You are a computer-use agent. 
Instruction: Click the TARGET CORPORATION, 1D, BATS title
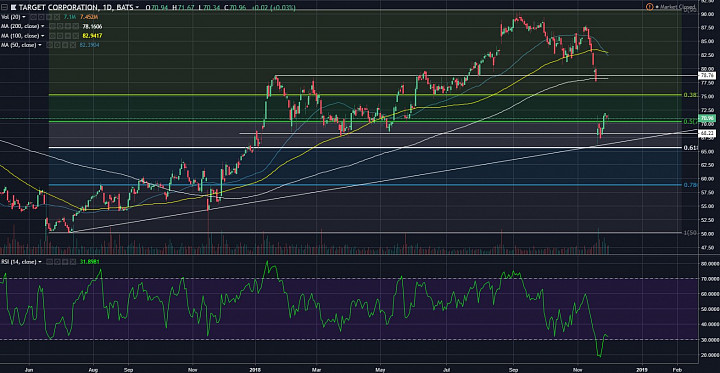click(x=75, y=7)
